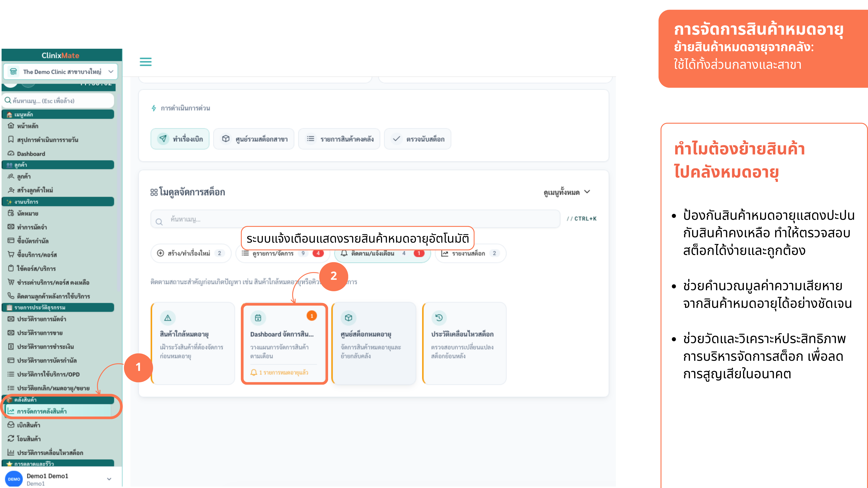
Task: Click the ติดตามลูกค้าหลังการใช้บริการ phone icon
Action: (11, 296)
